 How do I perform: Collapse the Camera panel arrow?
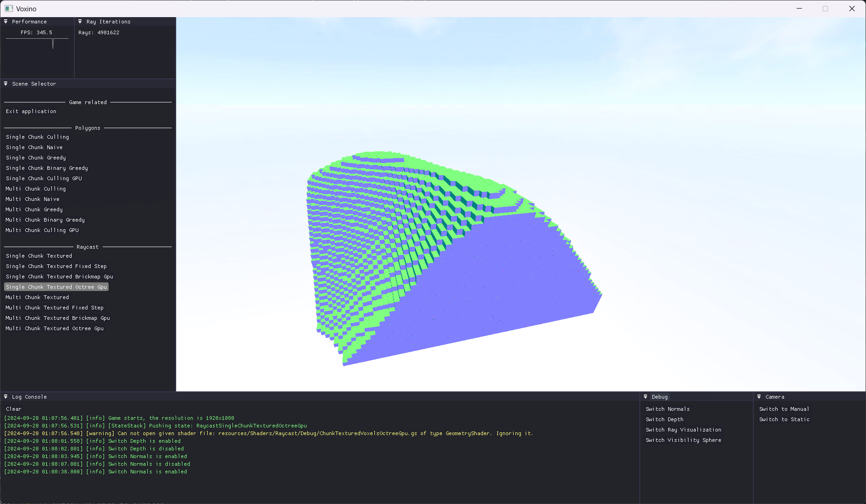(759, 397)
